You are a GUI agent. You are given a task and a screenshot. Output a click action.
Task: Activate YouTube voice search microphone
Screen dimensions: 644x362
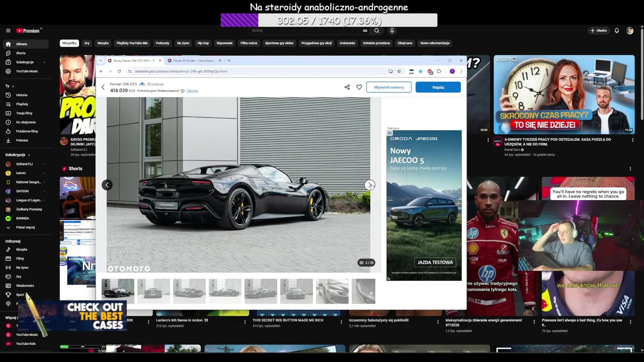392,31
